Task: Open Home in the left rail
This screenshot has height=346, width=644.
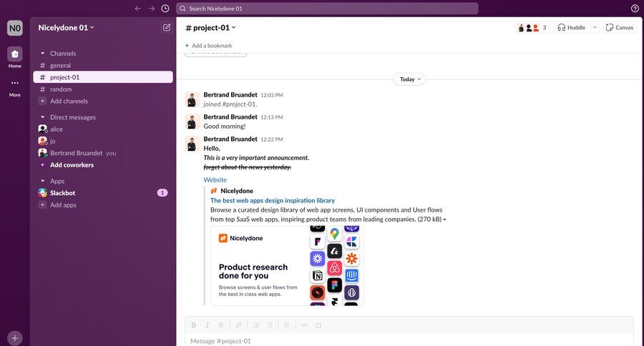Action: click(x=15, y=57)
